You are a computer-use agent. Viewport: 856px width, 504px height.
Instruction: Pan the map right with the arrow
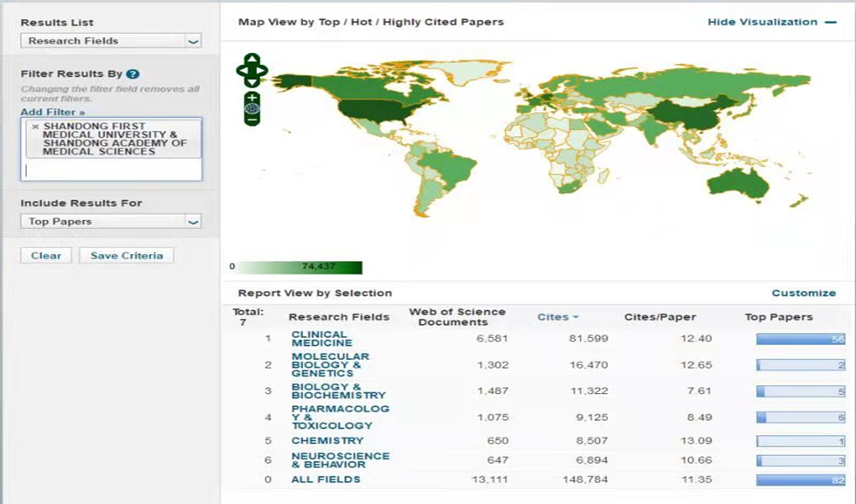[263, 70]
